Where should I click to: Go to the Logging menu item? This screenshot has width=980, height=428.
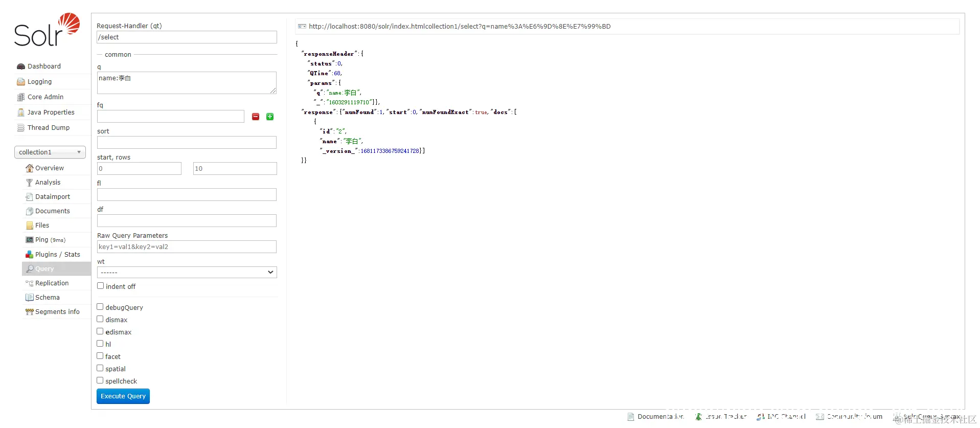click(x=39, y=82)
